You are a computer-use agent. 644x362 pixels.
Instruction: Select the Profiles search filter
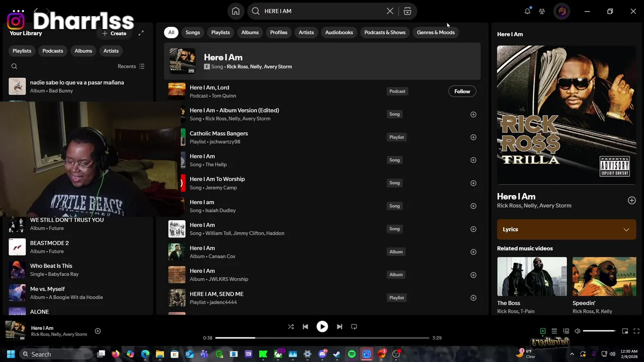pos(279,33)
